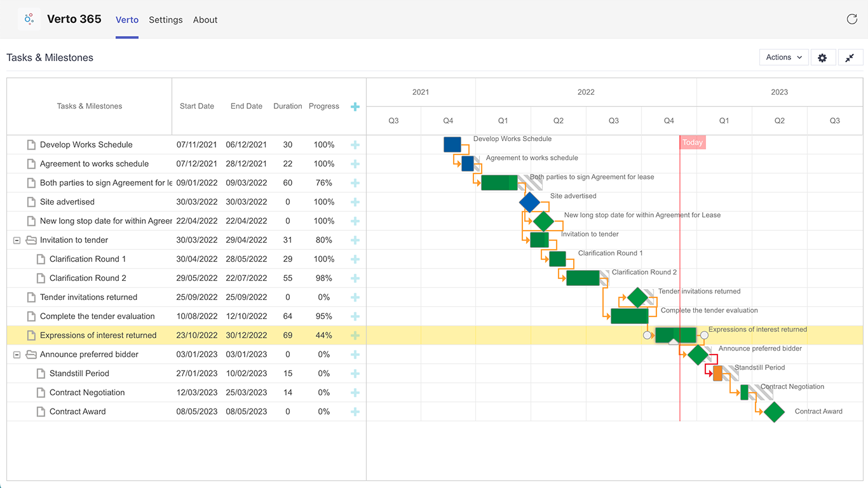
Task: Click the settings gear icon
Action: coord(823,57)
